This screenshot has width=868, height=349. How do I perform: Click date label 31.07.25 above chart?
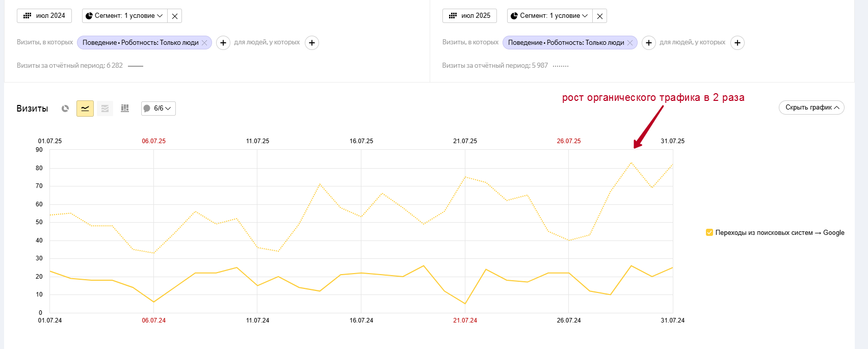click(673, 141)
